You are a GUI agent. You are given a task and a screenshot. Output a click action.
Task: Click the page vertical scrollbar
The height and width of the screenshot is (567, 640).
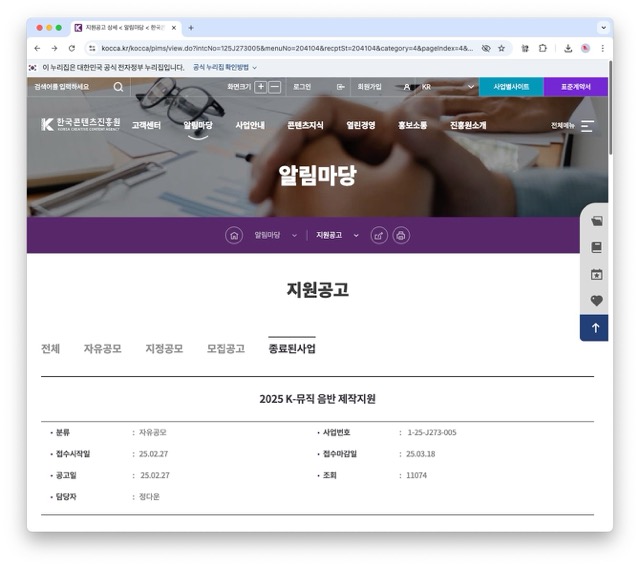tap(610, 107)
